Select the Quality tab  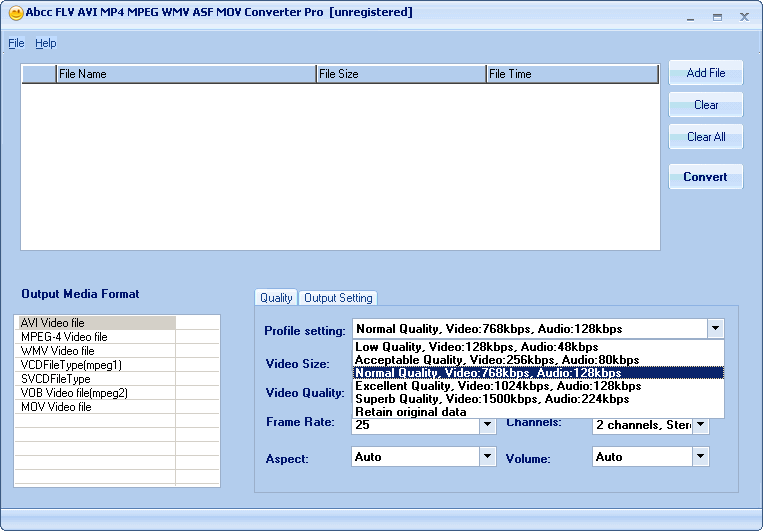tap(276, 298)
